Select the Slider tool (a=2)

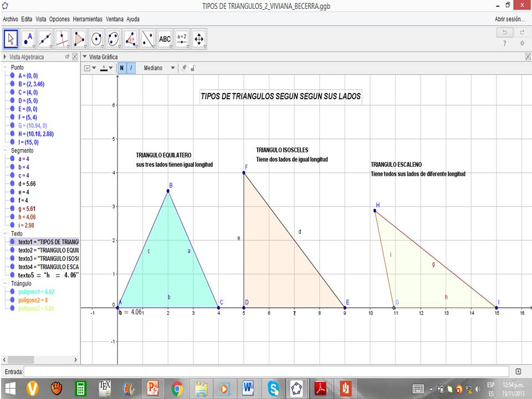point(182,39)
